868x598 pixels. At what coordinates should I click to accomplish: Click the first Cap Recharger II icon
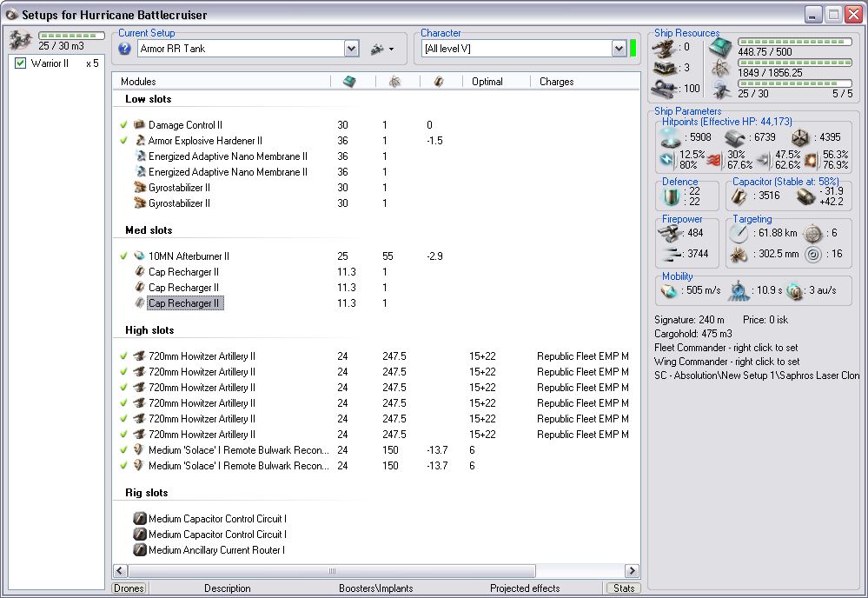pyautogui.click(x=140, y=271)
